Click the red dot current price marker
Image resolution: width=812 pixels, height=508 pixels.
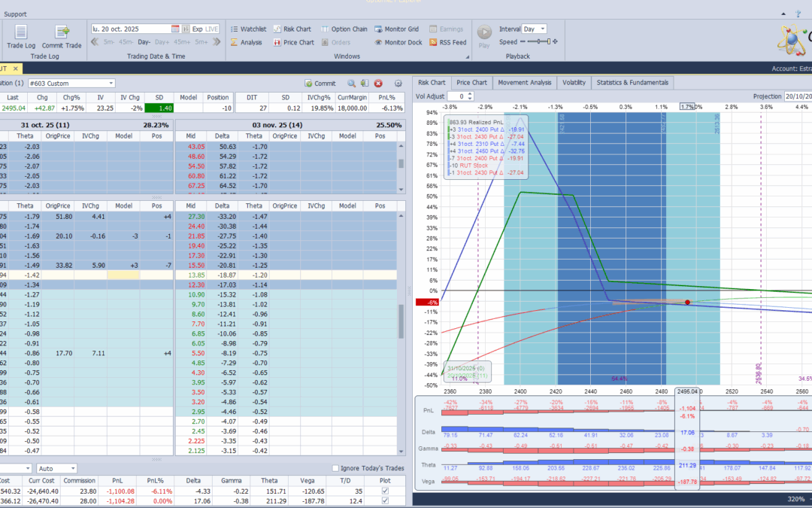687,303
